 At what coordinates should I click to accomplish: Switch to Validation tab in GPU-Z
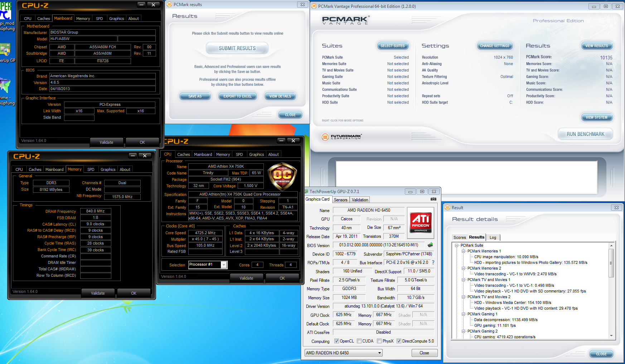[360, 200]
